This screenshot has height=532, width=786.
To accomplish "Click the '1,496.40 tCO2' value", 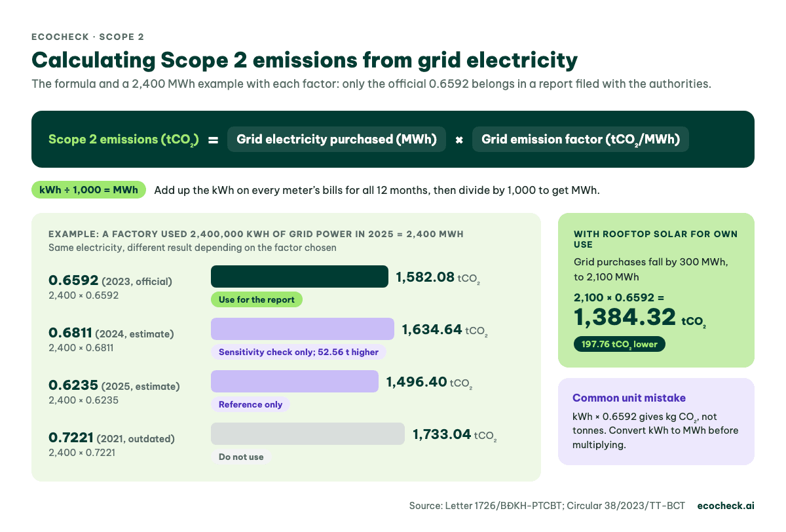I will click(x=429, y=383).
